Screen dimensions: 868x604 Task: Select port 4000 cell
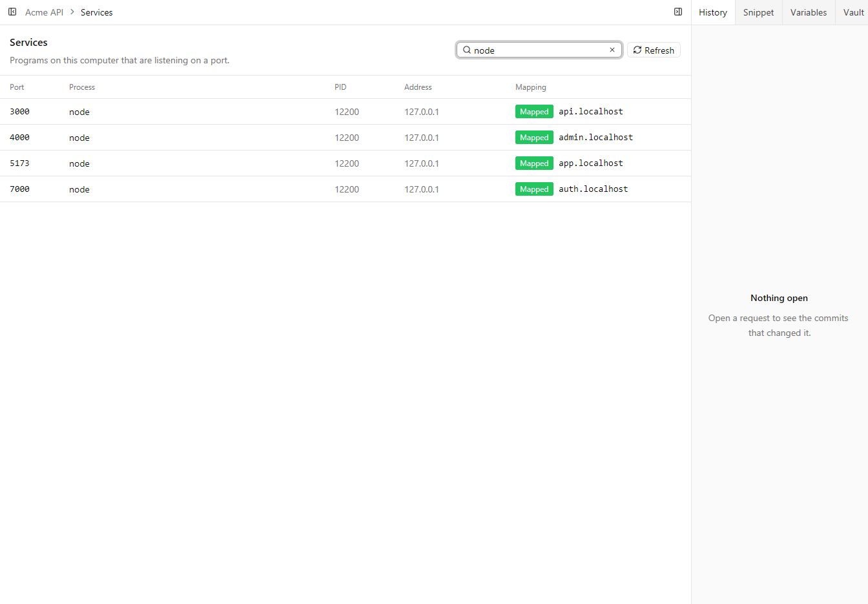tap(19, 138)
